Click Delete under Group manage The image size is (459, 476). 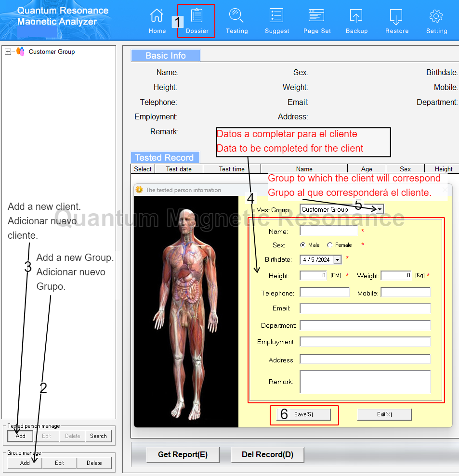coord(94,463)
